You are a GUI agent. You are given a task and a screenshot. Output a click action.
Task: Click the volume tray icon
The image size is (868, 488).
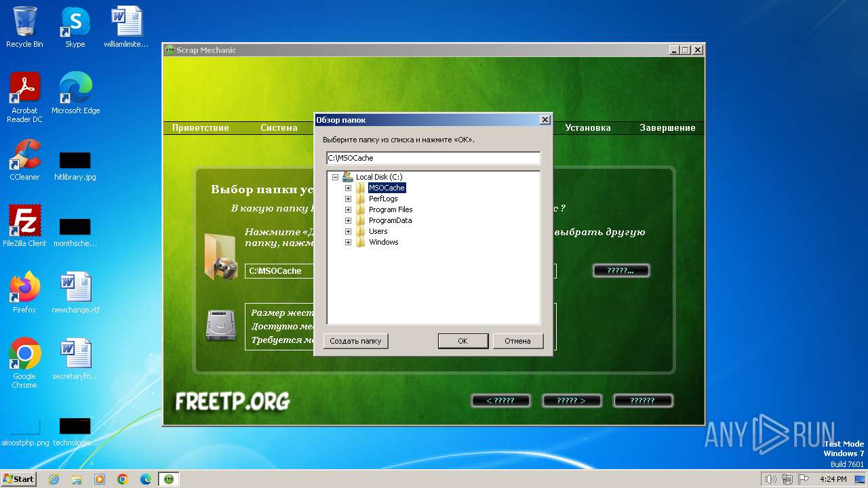click(770, 479)
